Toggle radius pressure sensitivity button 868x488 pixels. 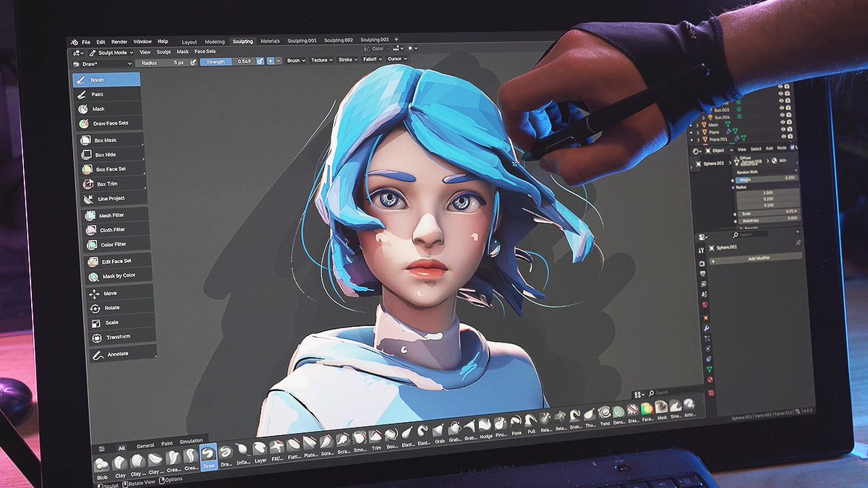point(192,62)
